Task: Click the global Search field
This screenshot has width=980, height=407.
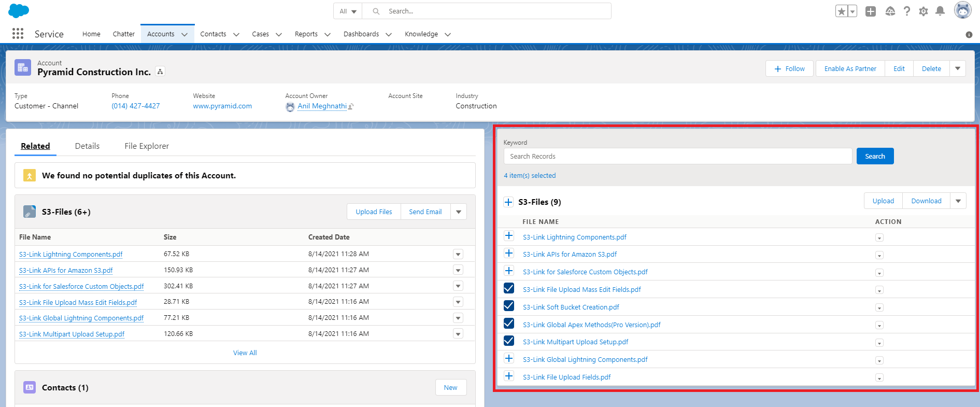Action: coord(487,11)
